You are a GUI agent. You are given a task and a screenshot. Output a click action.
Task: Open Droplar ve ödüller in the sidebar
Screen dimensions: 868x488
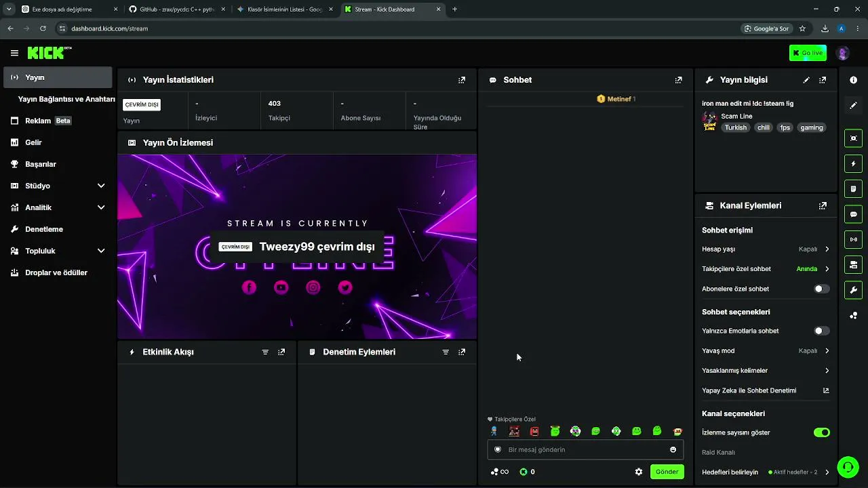coord(58,272)
